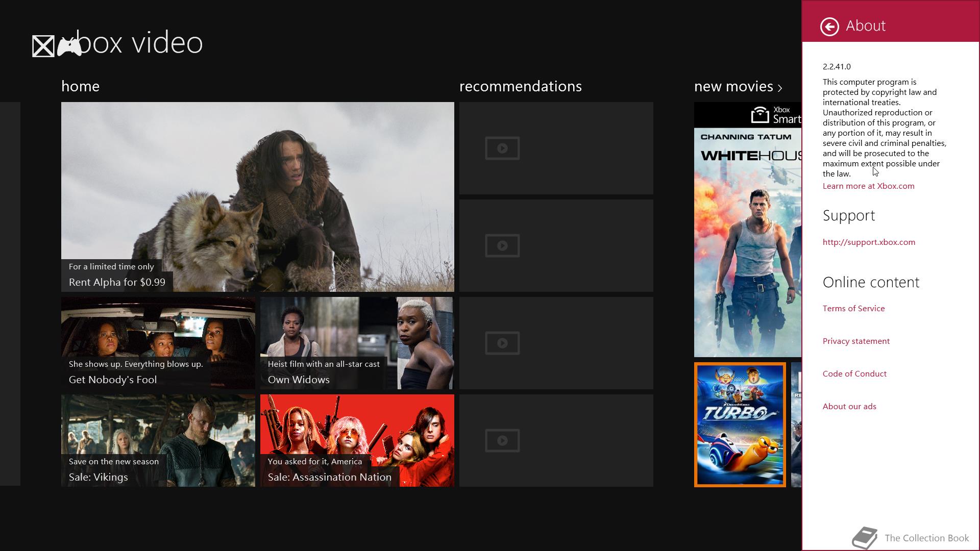Click the recommendations section heading
This screenshot has width=980, height=551.
tap(520, 87)
